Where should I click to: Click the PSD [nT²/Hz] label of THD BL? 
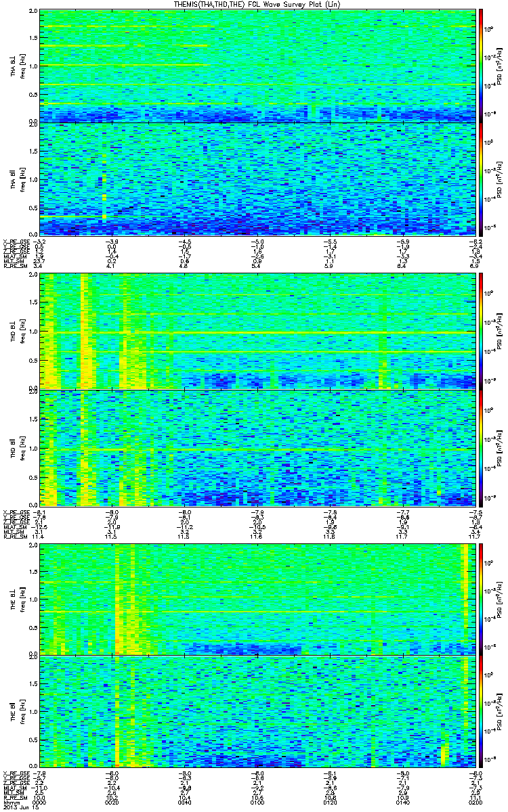[x=501, y=331]
